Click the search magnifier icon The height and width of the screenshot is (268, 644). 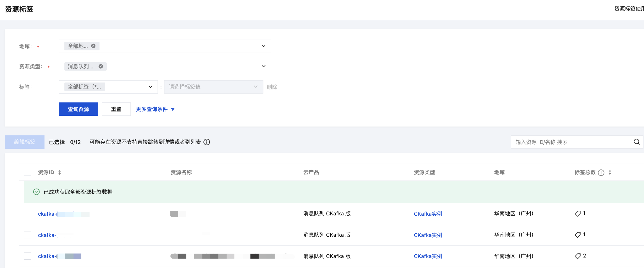pyautogui.click(x=637, y=142)
